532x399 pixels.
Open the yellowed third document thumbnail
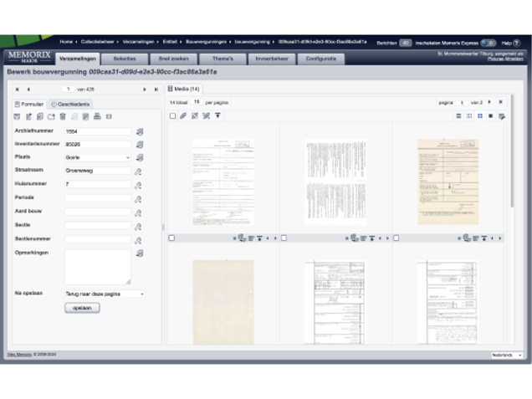[448, 182]
